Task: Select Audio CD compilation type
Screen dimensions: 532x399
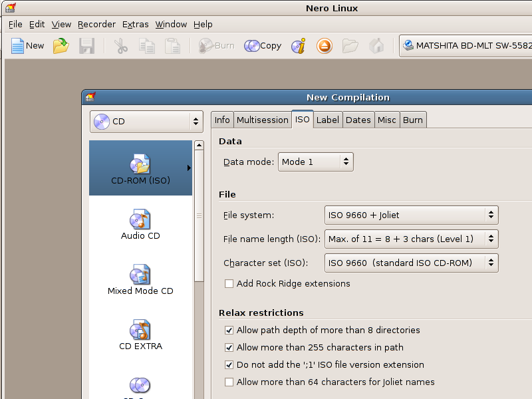Action: tap(140, 225)
